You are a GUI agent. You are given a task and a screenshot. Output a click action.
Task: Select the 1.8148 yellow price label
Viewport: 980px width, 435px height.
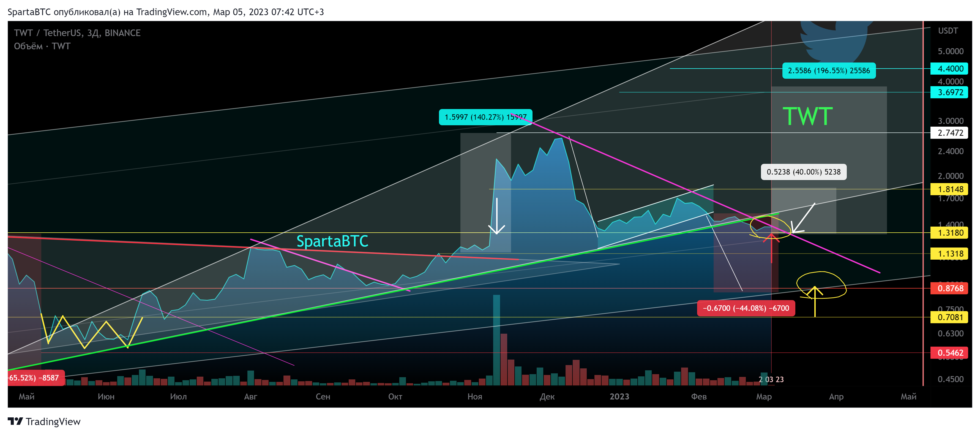pyautogui.click(x=949, y=189)
